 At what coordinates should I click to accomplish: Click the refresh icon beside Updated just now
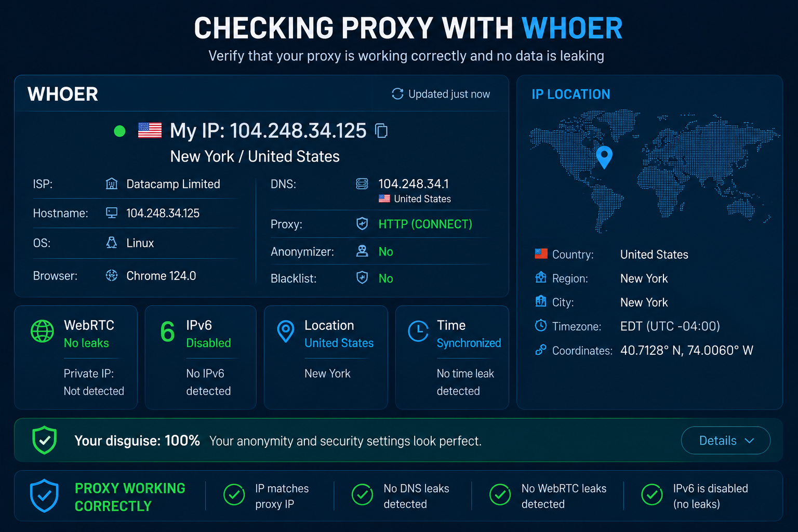pos(397,94)
